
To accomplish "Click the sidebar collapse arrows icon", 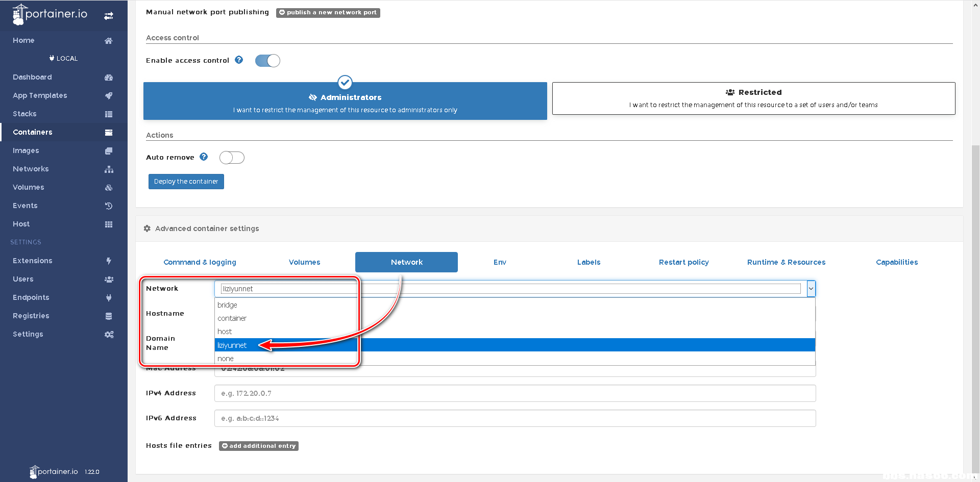I will 108,16.
